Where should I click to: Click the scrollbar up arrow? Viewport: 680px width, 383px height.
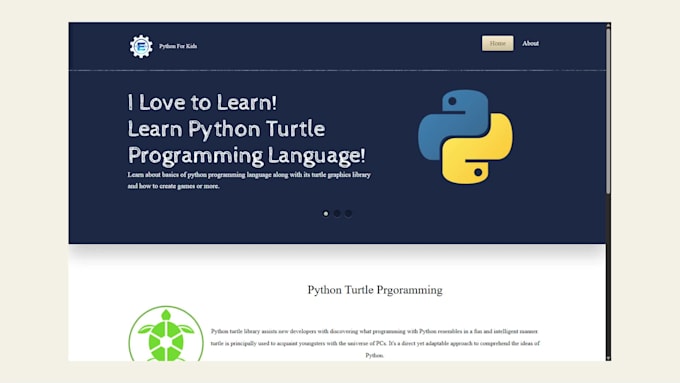point(608,26)
